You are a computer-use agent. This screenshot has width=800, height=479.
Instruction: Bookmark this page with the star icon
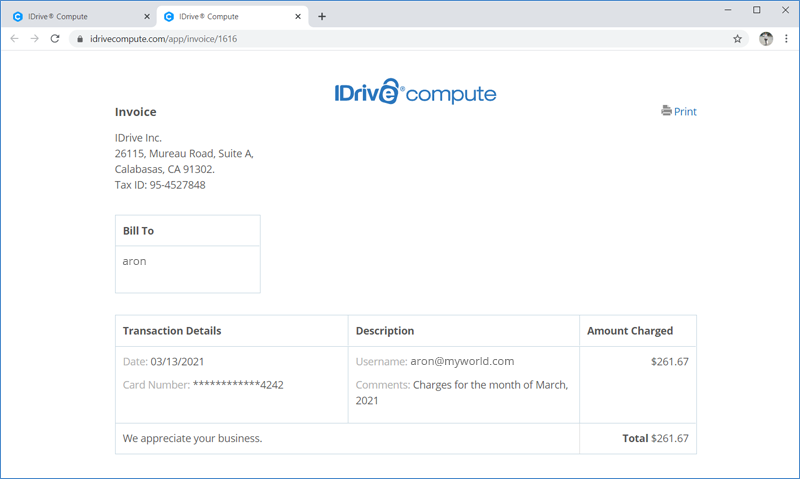click(x=737, y=39)
